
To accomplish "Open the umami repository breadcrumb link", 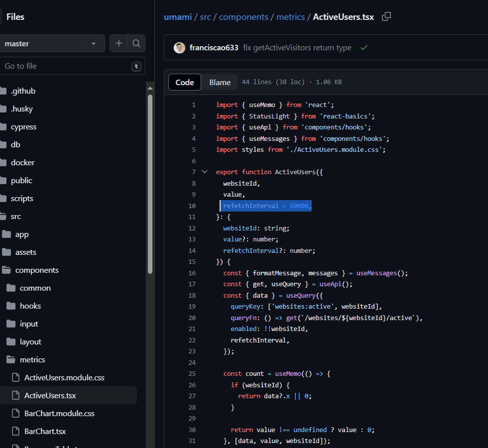I will click(178, 17).
